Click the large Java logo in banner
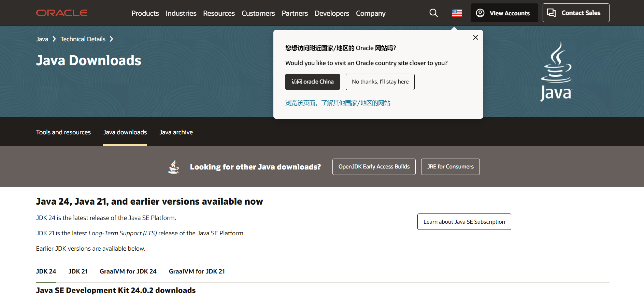The image size is (644, 295). [x=556, y=72]
